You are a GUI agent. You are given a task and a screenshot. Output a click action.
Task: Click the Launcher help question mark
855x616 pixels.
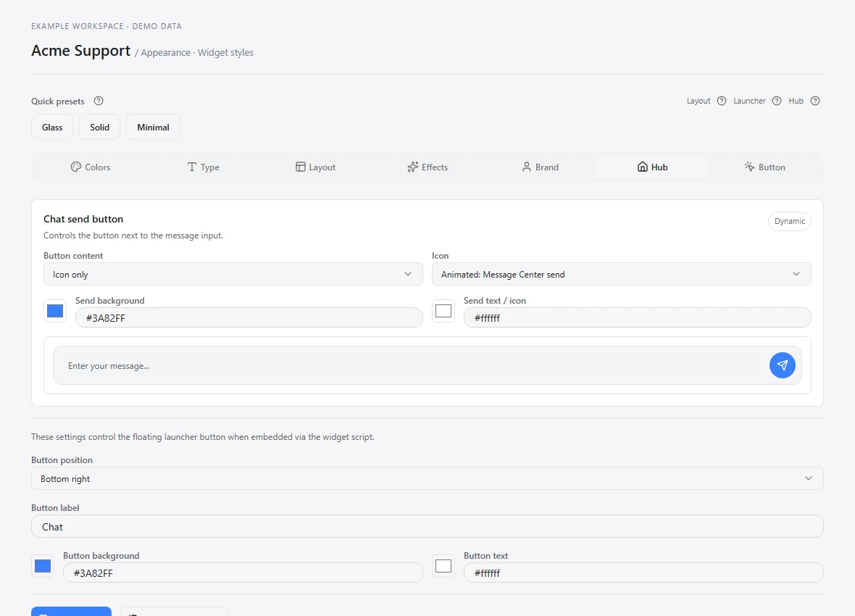[x=777, y=101]
